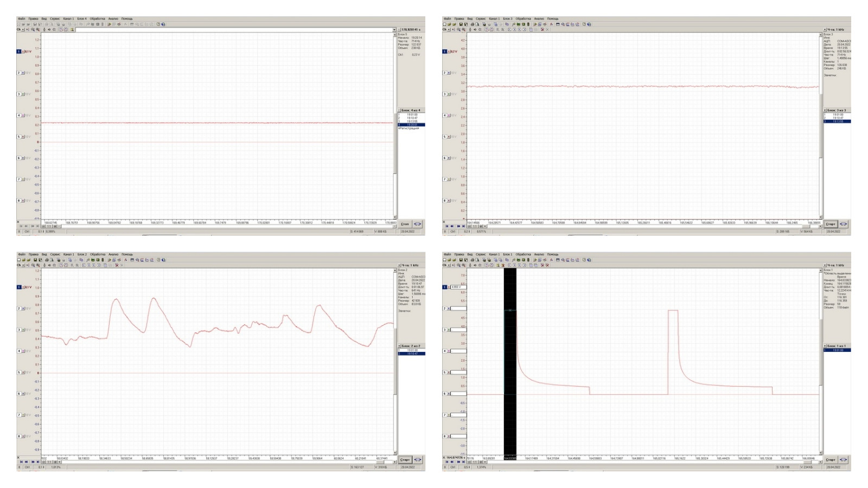Click the Print icon in the bottom-right window toolbar
868x488 pixels.
tap(473, 260)
